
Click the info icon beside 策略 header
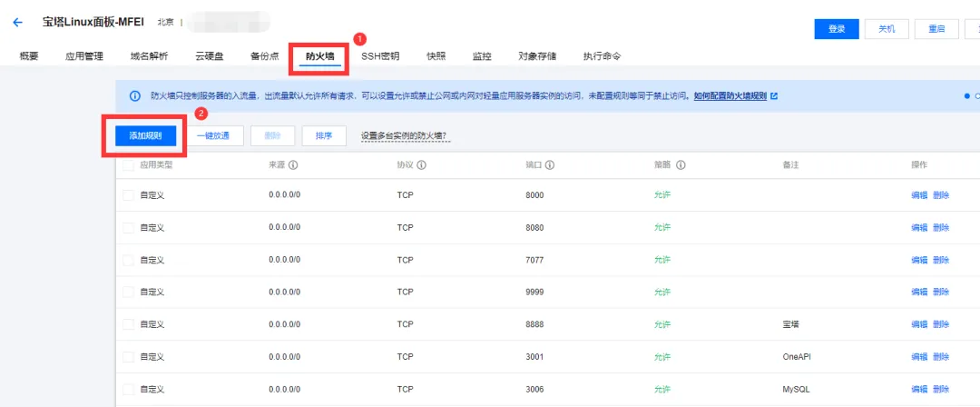[681, 165]
